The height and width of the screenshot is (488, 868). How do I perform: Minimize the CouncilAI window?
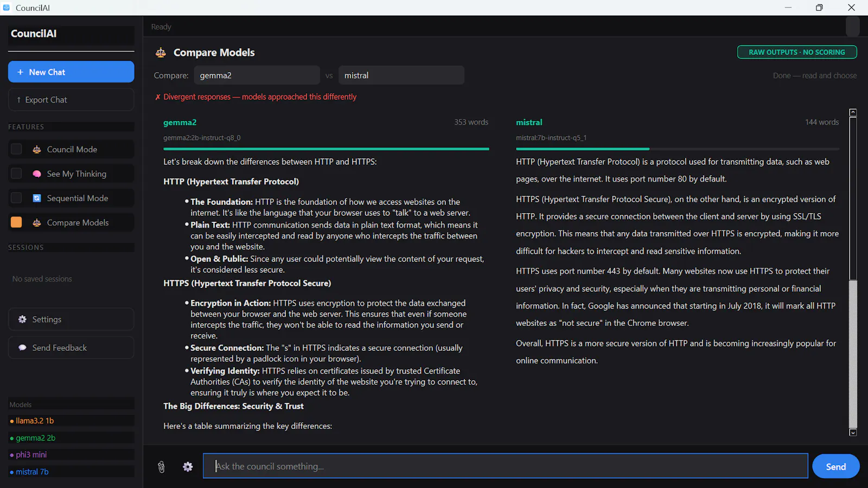click(788, 8)
